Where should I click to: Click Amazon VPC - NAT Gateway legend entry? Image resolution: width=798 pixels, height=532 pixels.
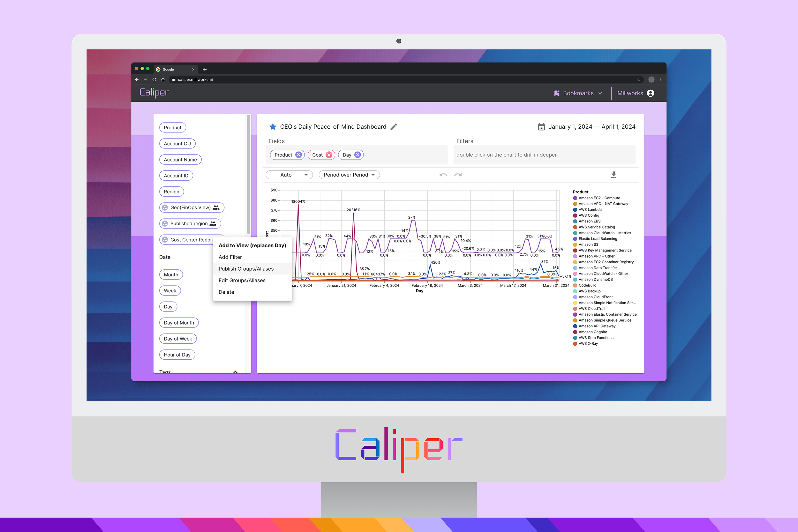click(x=600, y=204)
